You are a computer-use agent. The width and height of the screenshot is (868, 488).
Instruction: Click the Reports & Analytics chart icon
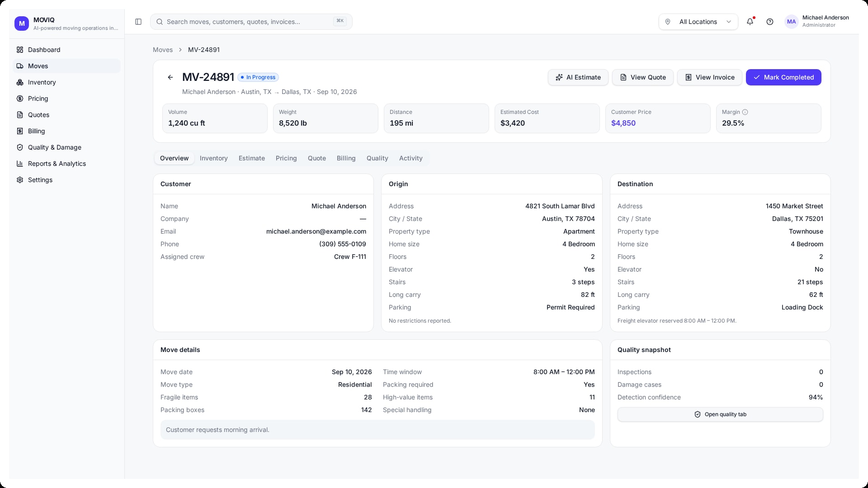(x=20, y=164)
